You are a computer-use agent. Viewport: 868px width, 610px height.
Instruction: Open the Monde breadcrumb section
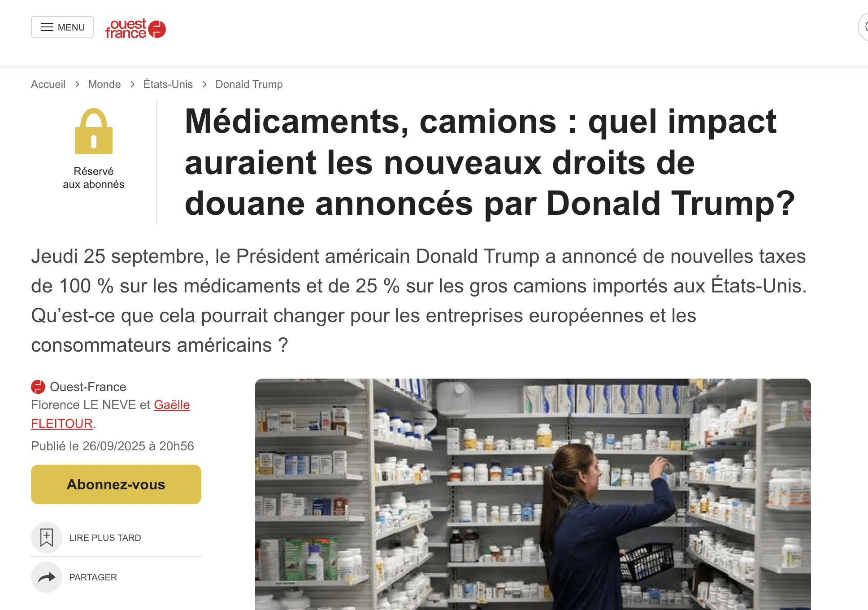(x=104, y=84)
